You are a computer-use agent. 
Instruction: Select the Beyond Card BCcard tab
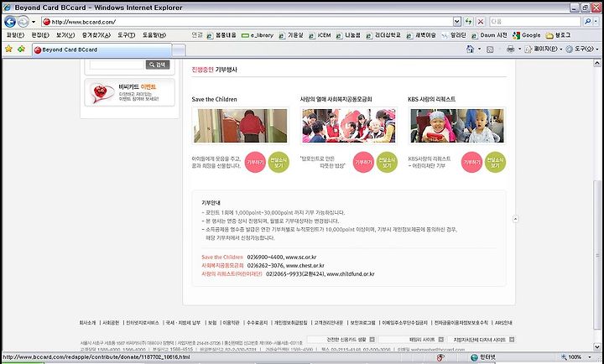102,49
